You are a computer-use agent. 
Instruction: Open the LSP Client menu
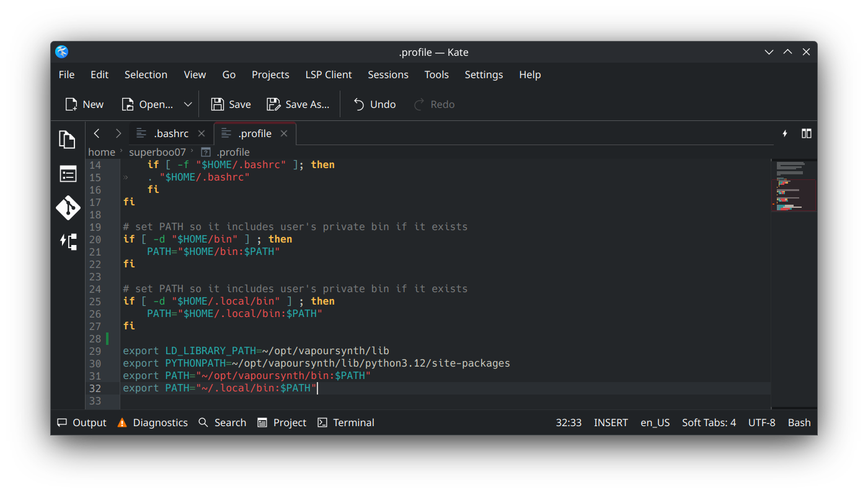tap(328, 74)
